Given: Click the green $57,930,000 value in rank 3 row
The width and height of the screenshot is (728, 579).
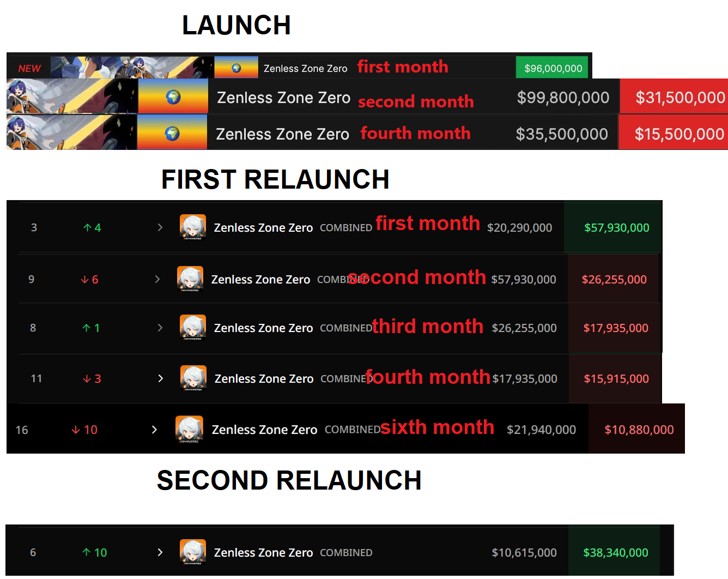Looking at the screenshot, I should click(x=617, y=228).
